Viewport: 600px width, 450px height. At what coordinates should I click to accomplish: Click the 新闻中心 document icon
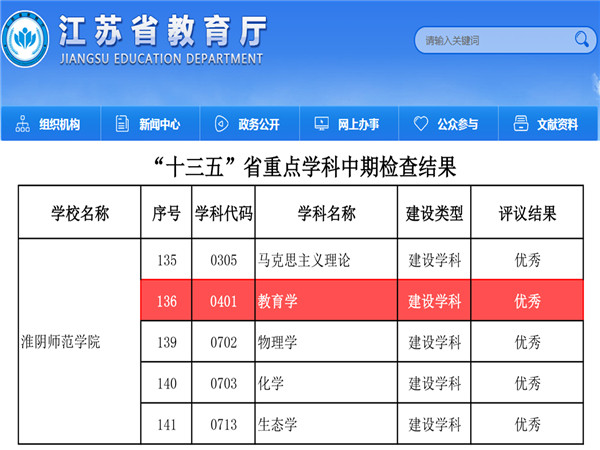[x=122, y=124]
